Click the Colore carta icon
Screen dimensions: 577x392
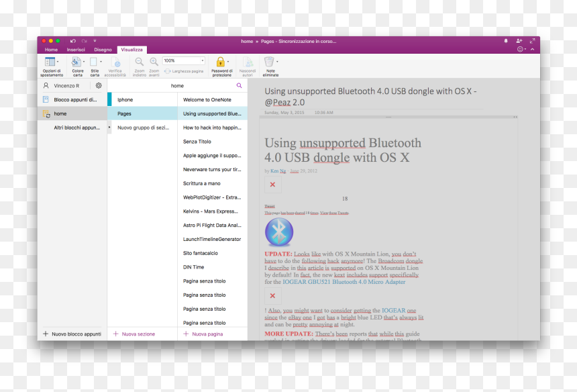(76, 62)
